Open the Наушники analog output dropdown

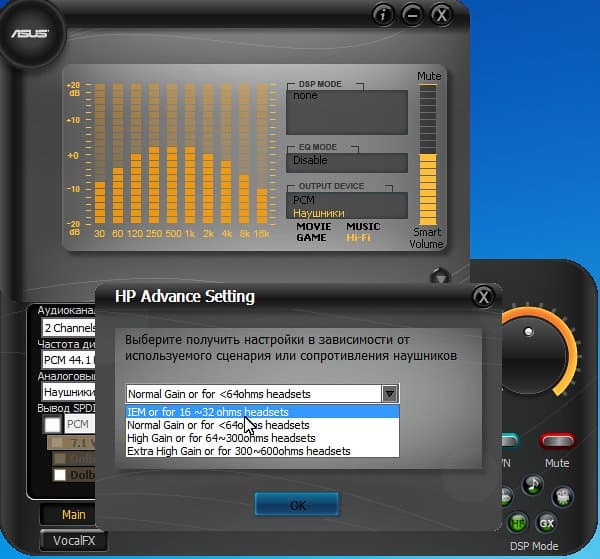point(69,392)
